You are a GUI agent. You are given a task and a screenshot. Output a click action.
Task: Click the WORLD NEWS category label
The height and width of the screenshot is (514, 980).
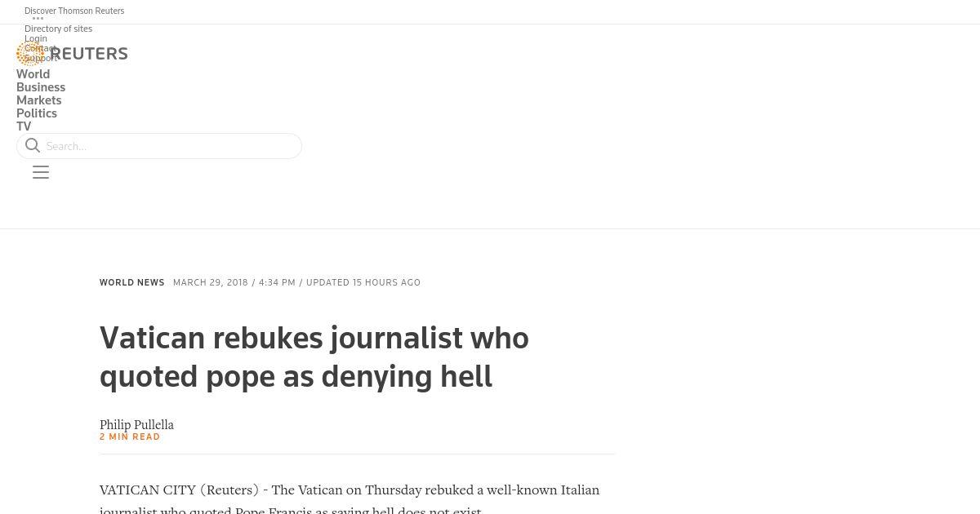pos(132,283)
